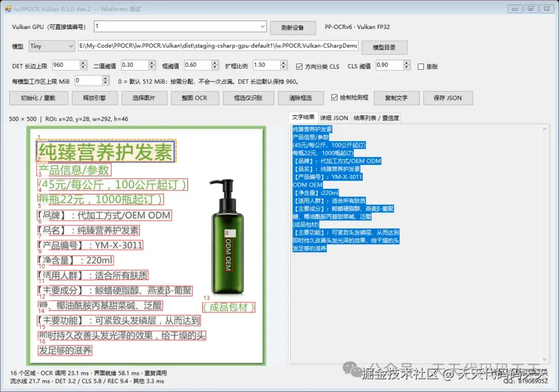Image resolution: width=559 pixels, height=392 pixels.
Task: Click status text 流水线 21.7 ms
Action: point(31,381)
